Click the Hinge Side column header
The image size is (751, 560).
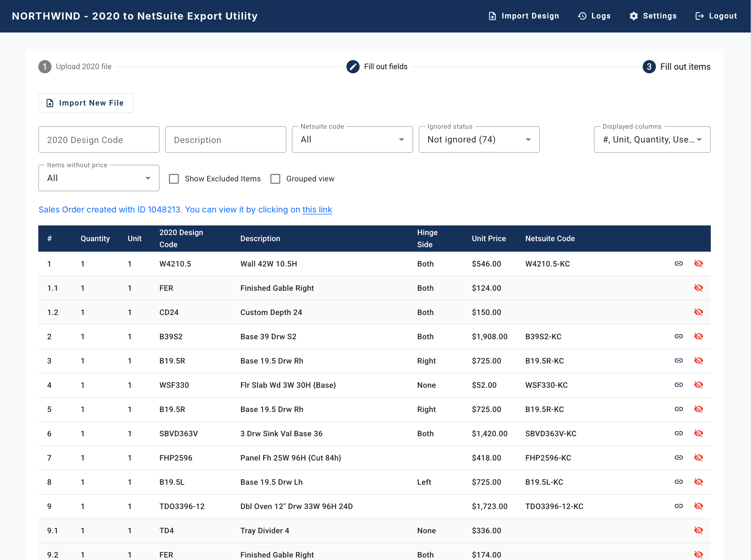point(427,238)
